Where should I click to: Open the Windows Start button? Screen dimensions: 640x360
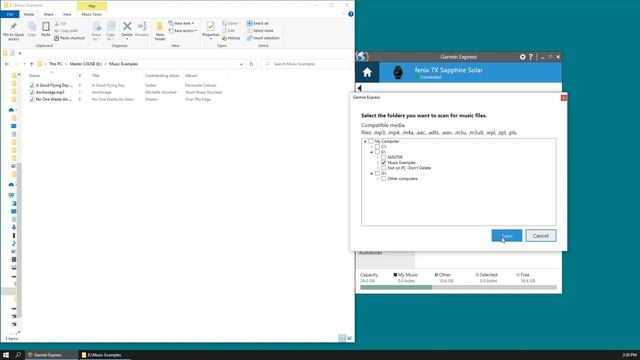tap(6, 355)
